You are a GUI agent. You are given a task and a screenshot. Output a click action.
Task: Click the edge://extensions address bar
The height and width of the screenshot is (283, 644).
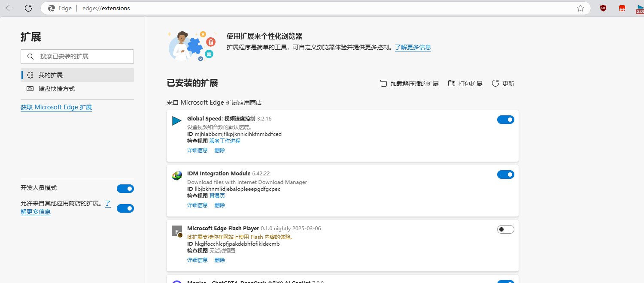click(316, 8)
